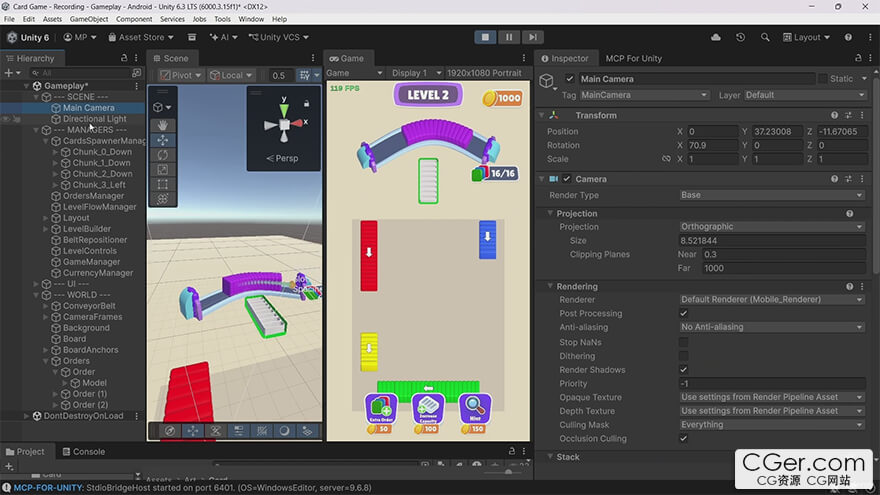
Task: Open the Undo History icon
Action: click(x=740, y=37)
